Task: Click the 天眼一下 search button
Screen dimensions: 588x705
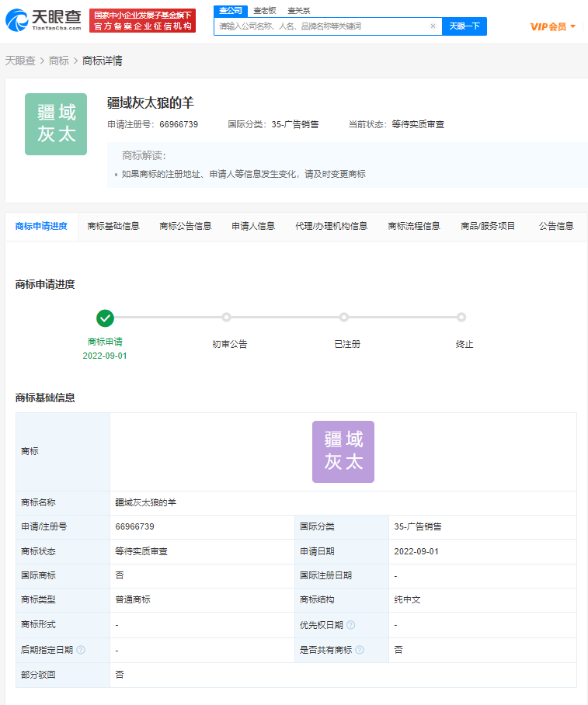Action: pyautogui.click(x=464, y=26)
